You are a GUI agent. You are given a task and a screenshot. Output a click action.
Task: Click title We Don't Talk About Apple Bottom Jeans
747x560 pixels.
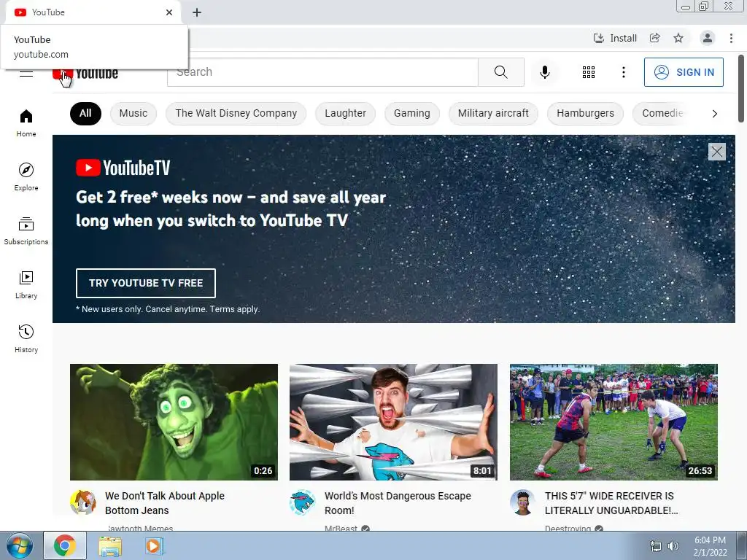click(x=164, y=503)
